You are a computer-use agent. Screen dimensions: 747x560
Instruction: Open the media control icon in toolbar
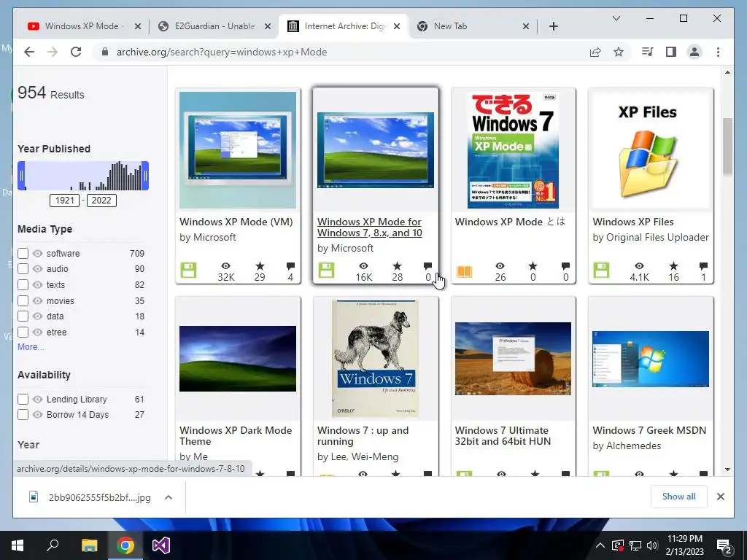[648, 52]
